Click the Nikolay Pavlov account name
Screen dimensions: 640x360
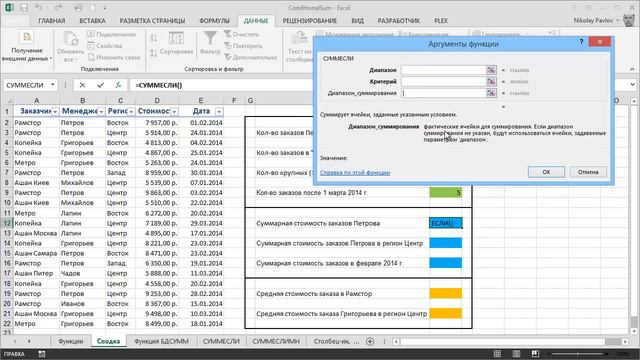coord(593,20)
